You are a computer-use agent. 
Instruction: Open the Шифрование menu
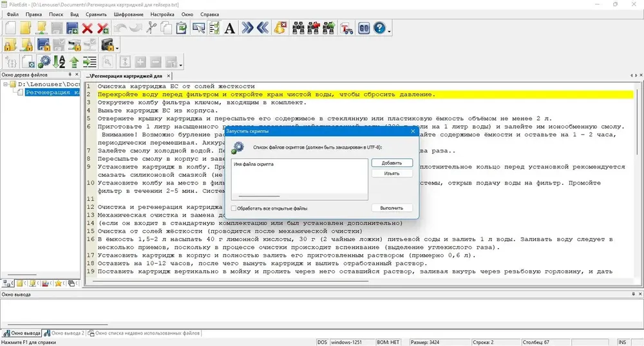click(129, 14)
